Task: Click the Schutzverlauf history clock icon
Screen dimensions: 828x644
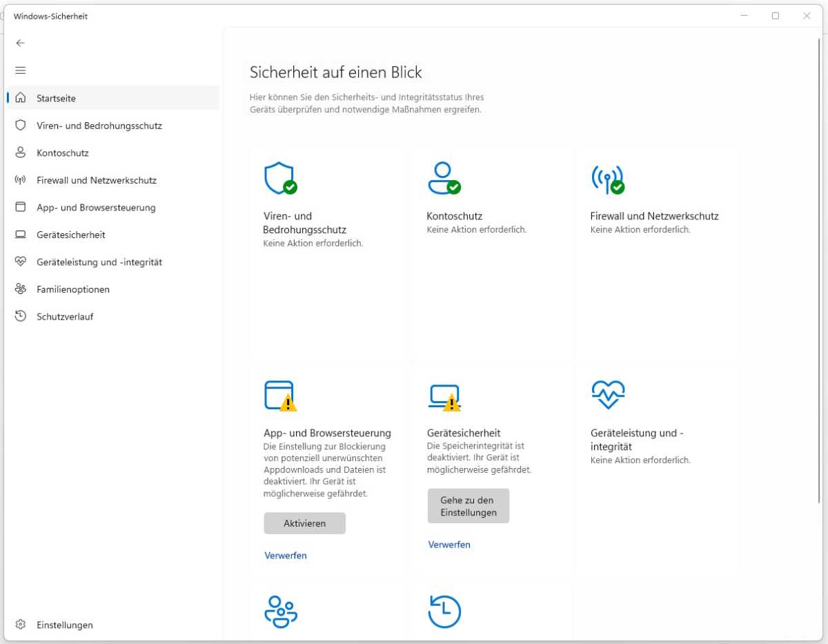Action: (444, 612)
